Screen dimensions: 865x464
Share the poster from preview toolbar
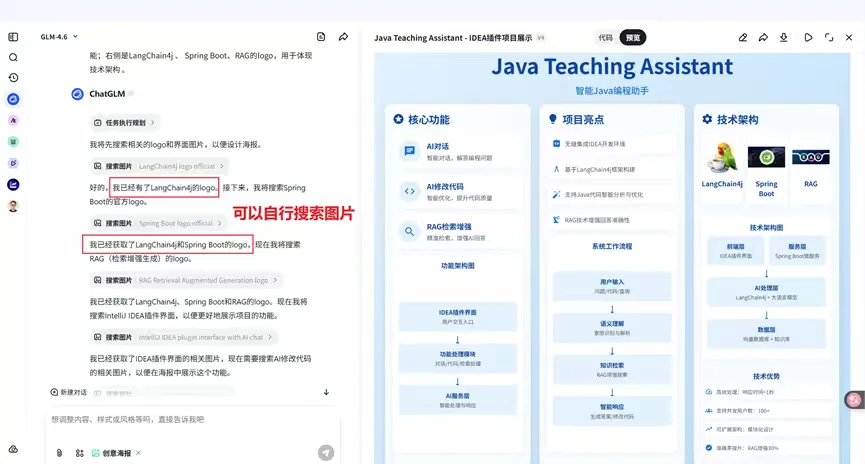763,38
